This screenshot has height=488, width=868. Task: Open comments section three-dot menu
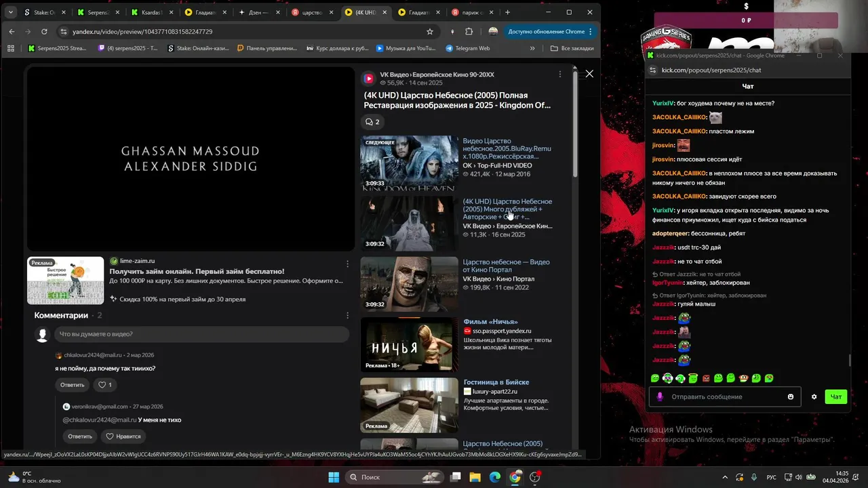pos(348,315)
